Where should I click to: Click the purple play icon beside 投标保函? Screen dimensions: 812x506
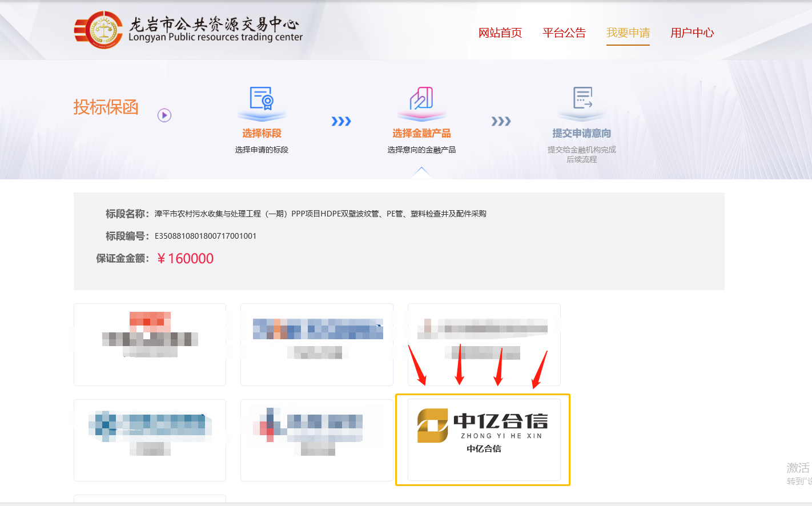(x=164, y=115)
